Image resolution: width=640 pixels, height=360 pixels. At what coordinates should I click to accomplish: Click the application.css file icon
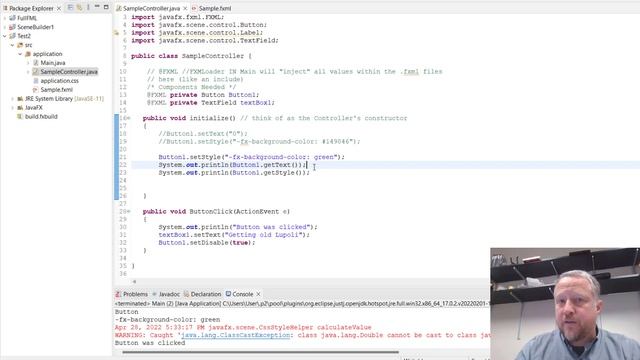click(x=36, y=81)
